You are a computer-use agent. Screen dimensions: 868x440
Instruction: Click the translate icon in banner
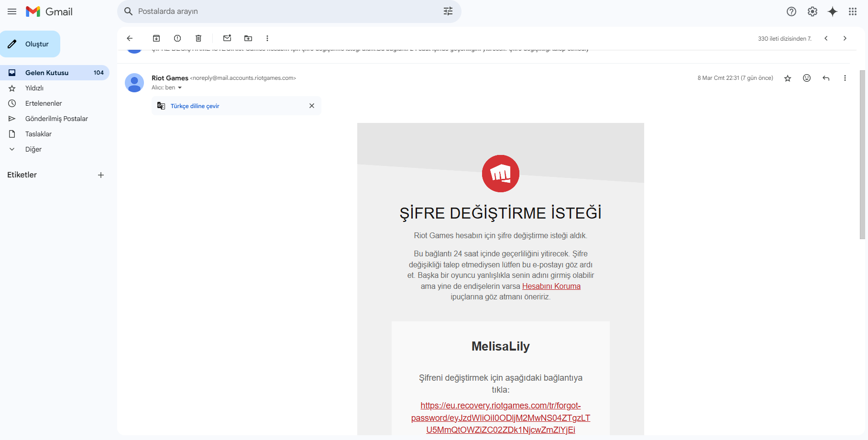pyautogui.click(x=161, y=106)
